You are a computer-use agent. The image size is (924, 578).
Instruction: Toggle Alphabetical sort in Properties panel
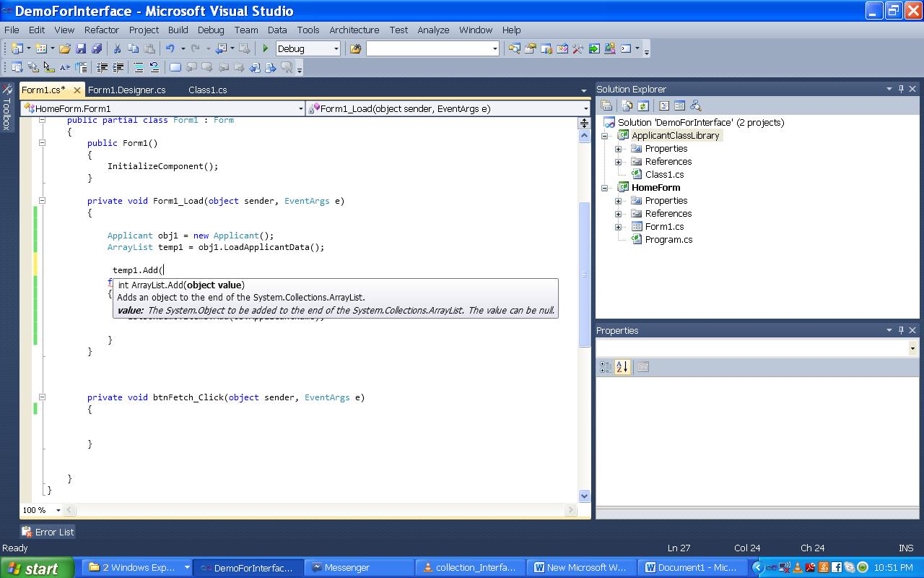point(622,367)
